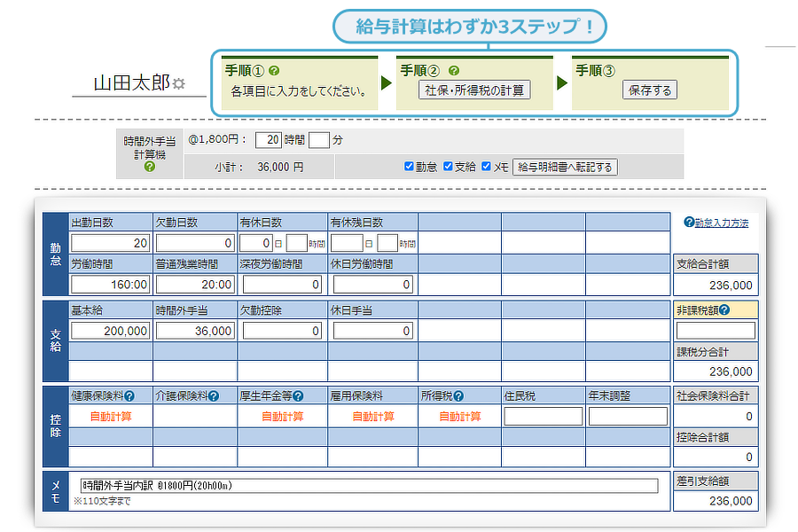This screenshot has height=532, width=798.
Task: Click the メモ text field
Action: 369,485
